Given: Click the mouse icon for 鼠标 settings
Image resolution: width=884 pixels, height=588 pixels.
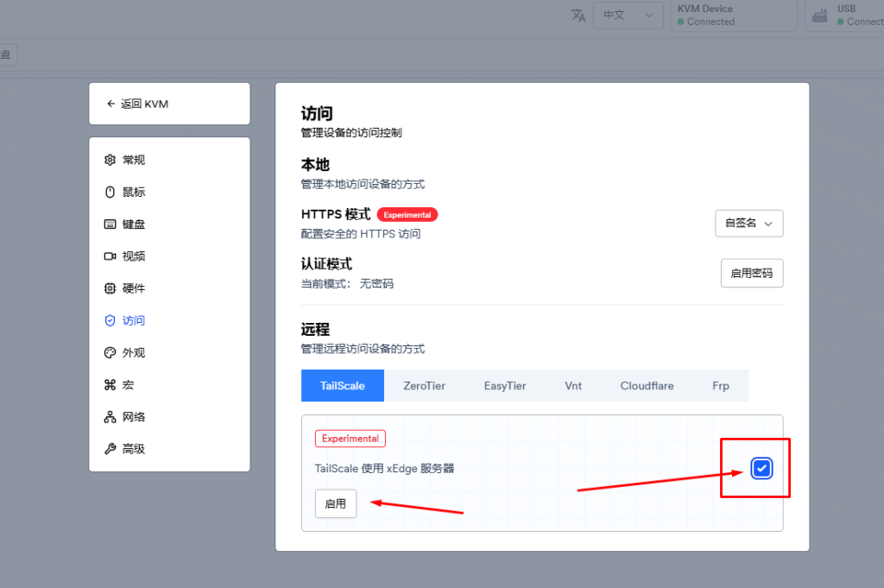Looking at the screenshot, I should (110, 192).
